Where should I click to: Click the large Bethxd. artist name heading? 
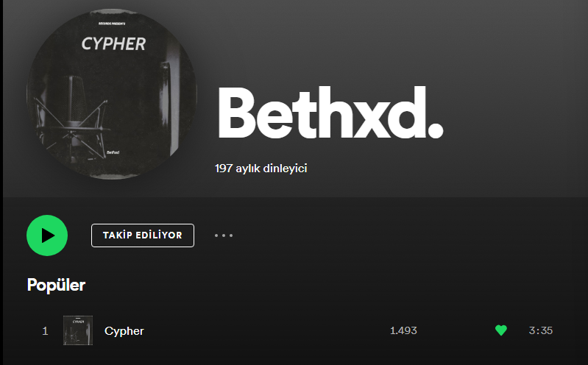[330, 113]
